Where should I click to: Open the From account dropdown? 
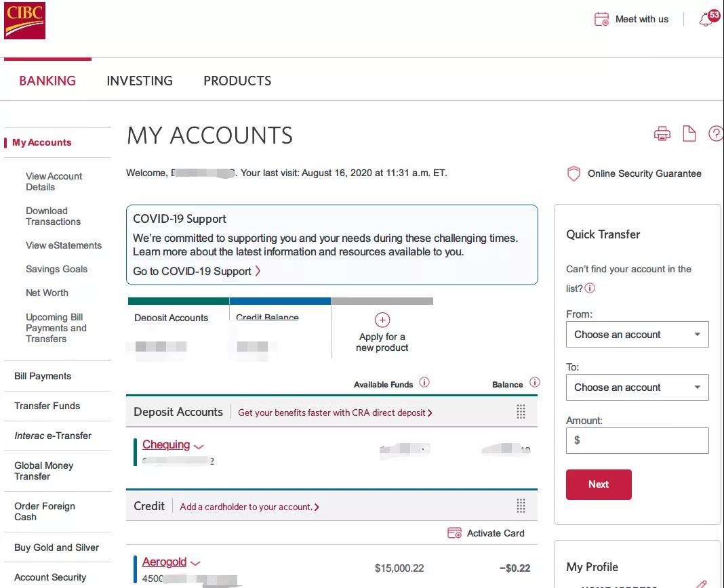[x=637, y=334]
